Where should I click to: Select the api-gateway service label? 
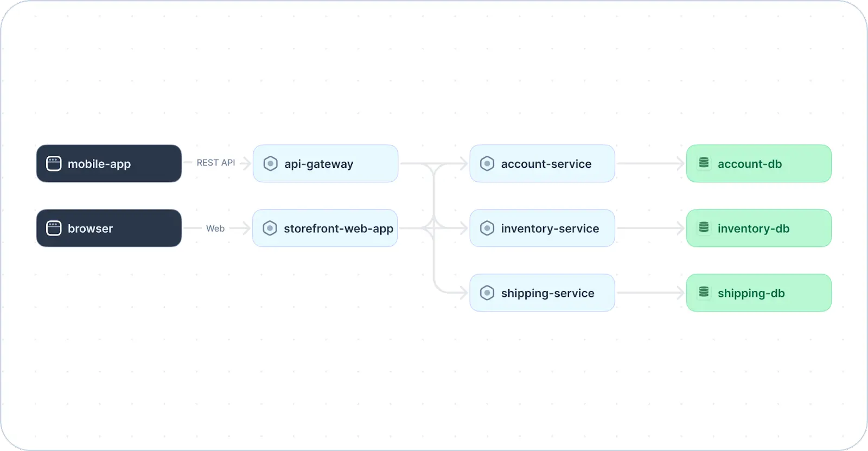click(318, 164)
